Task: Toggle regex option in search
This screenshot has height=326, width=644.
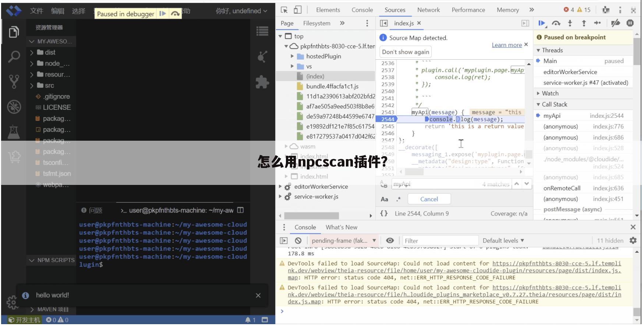Action: click(399, 199)
